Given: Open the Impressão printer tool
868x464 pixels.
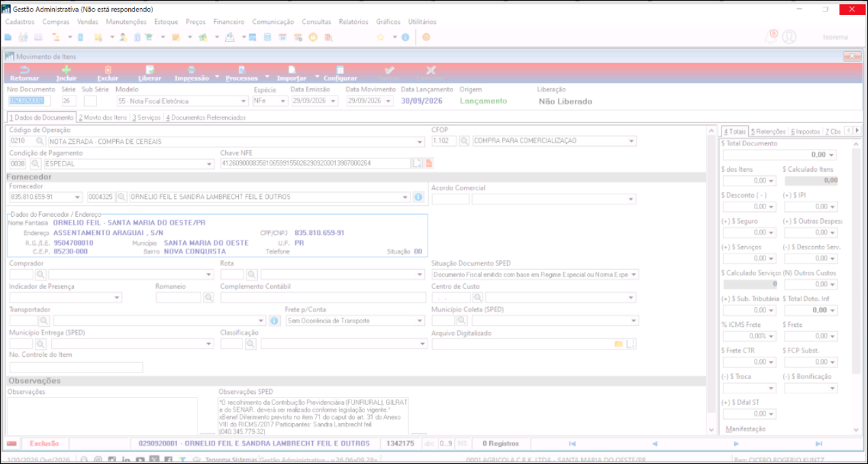Looking at the screenshot, I should 191,69.
